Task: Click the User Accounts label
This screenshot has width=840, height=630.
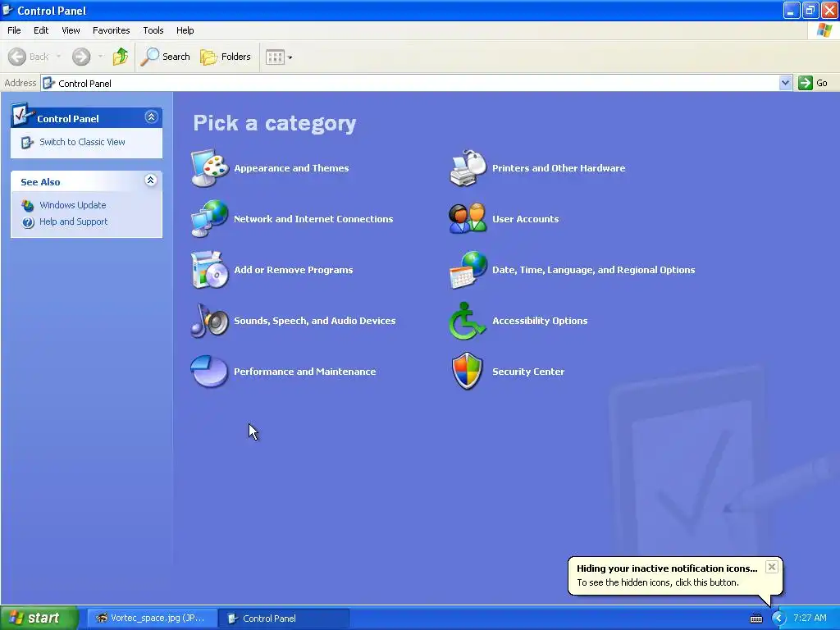Action: click(526, 219)
